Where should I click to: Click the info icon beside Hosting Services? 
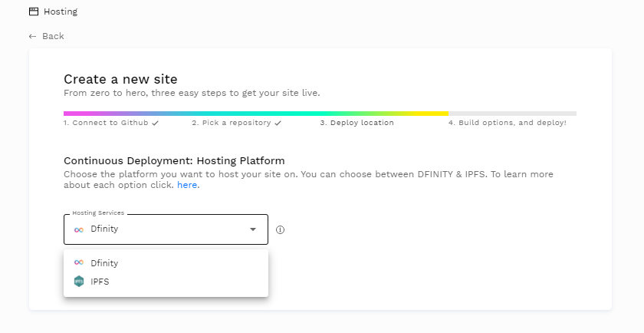280,229
